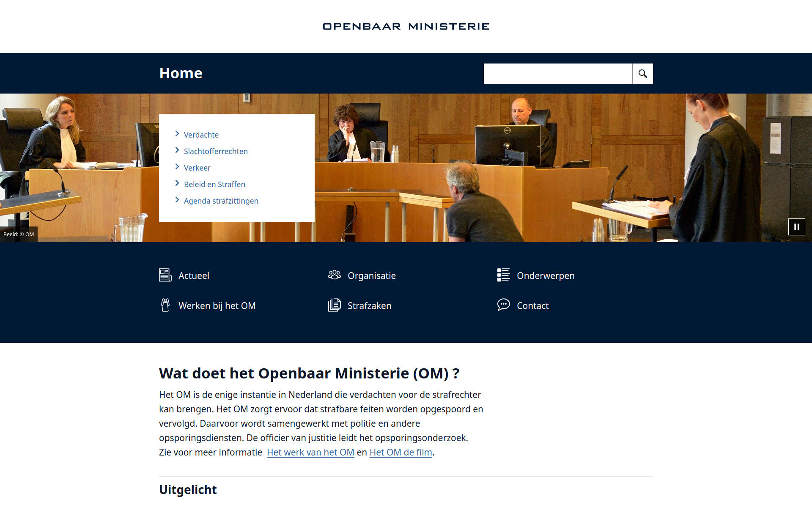The height and width of the screenshot is (508, 812).
Task: Click the speech bubble icon beside Contact
Action: click(x=503, y=304)
